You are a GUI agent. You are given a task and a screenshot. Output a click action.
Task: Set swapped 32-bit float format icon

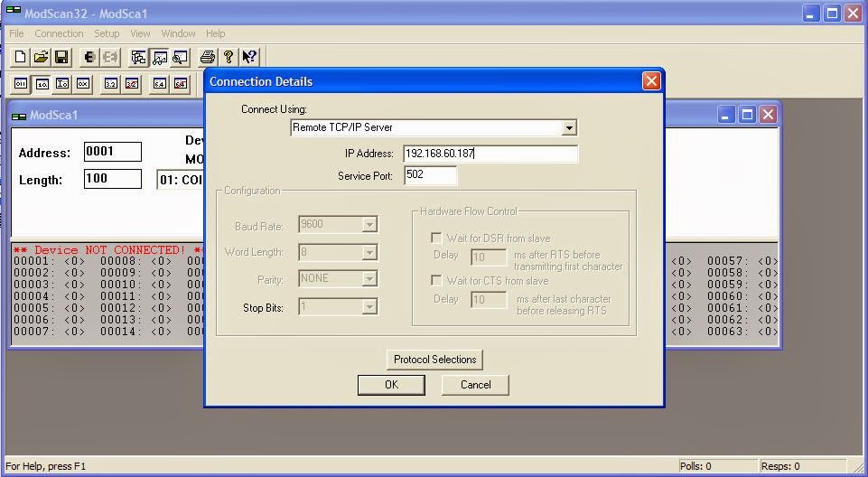(132, 84)
